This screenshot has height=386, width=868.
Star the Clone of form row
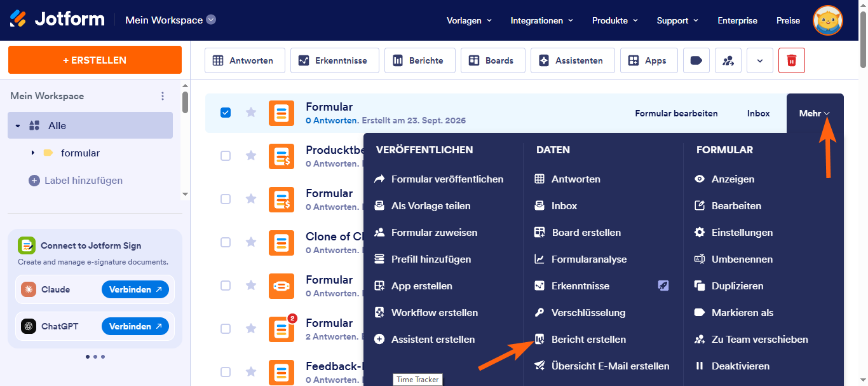pyautogui.click(x=251, y=242)
